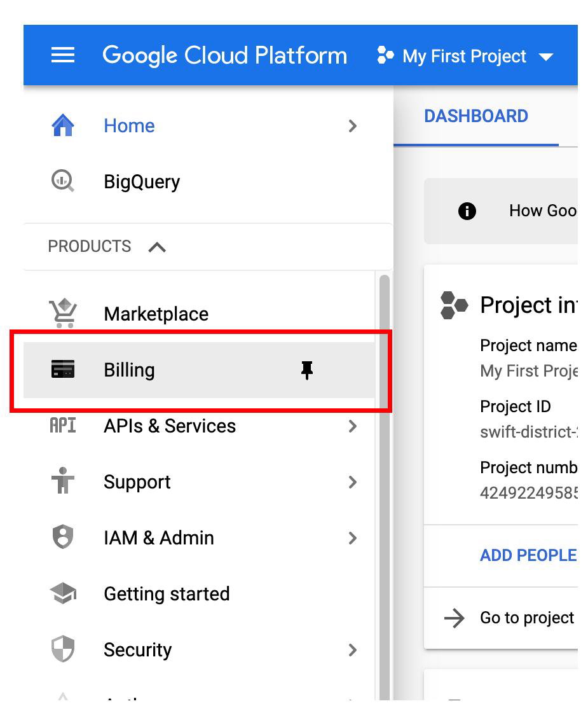
Task: Switch to the DASHBOARD tab
Action: pyautogui.click(x=475, y=116)
